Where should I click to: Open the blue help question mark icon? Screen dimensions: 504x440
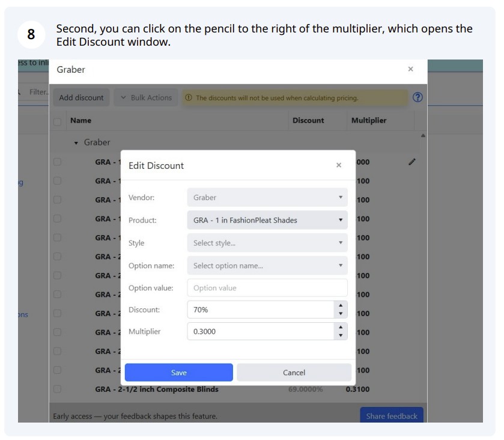pyautogui.click(x=417, y=97)
